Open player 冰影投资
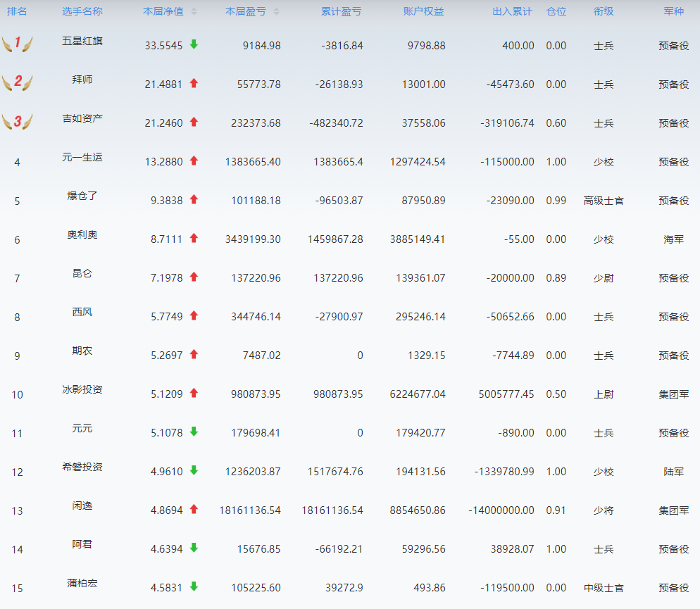Screen dimensions: 700x609 (x=82, y=389)
